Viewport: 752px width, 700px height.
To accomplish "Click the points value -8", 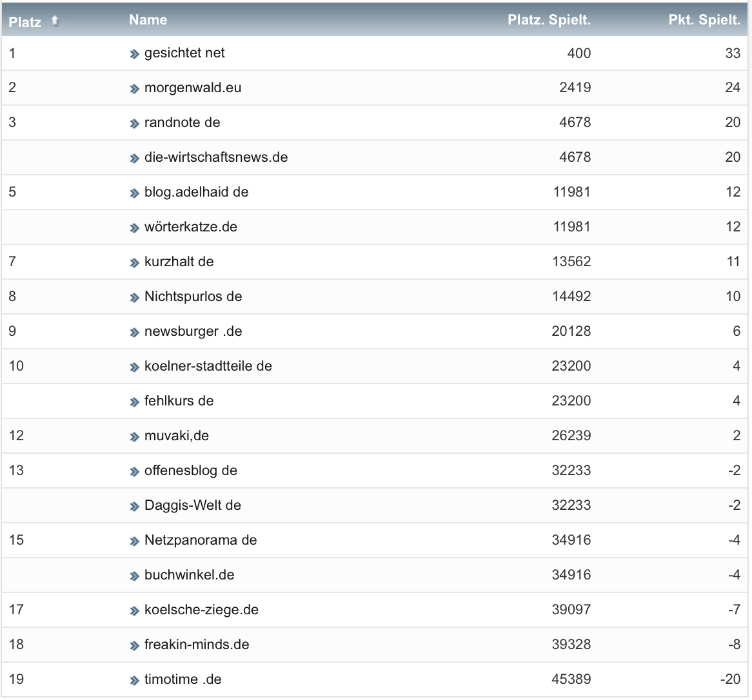I will click(734, 645).
